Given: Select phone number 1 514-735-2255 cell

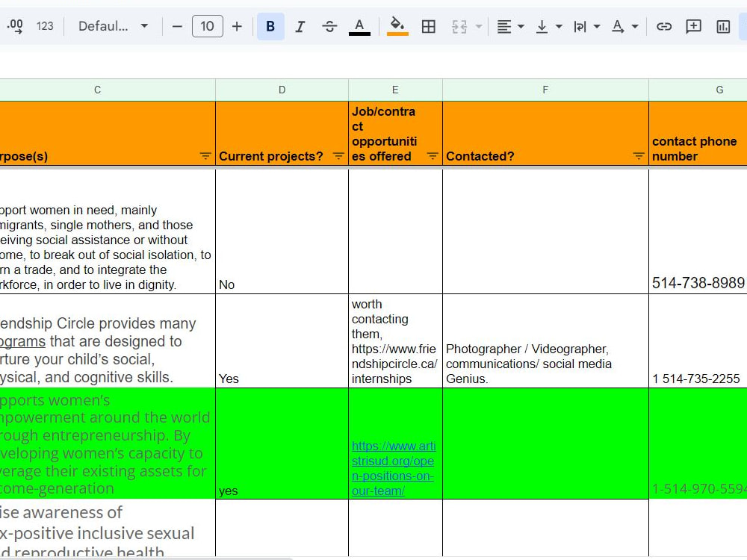Looking at the screenshot, I should click(698, 341).
